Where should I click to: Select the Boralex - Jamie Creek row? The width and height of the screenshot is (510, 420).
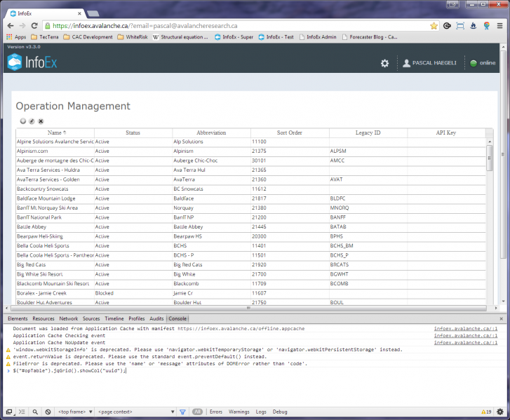point(250,293)
